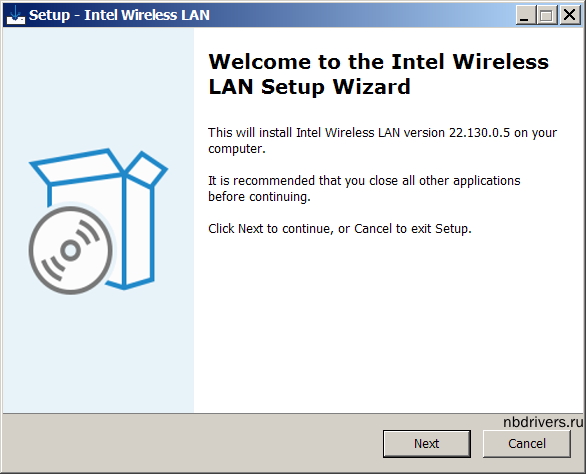Maximize the Setup wizard window
The height and width of the screenshot is (474, 586).
click(x=546, y=15)
